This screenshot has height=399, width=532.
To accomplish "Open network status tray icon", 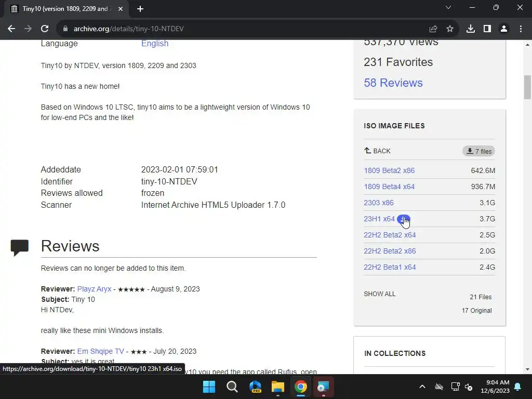I will pyautogui.click(x=455, y=387).
